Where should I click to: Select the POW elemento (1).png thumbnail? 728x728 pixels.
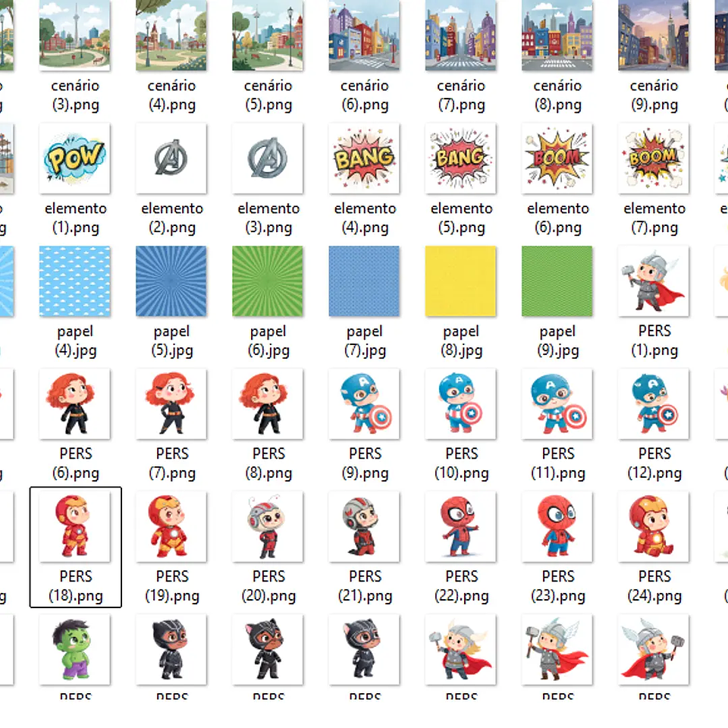click(75, 158)
